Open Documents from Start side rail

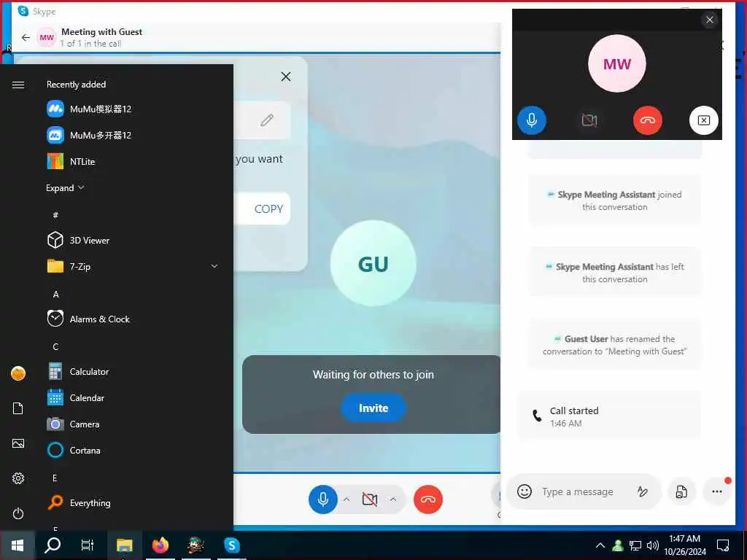[x=18, y=408]
